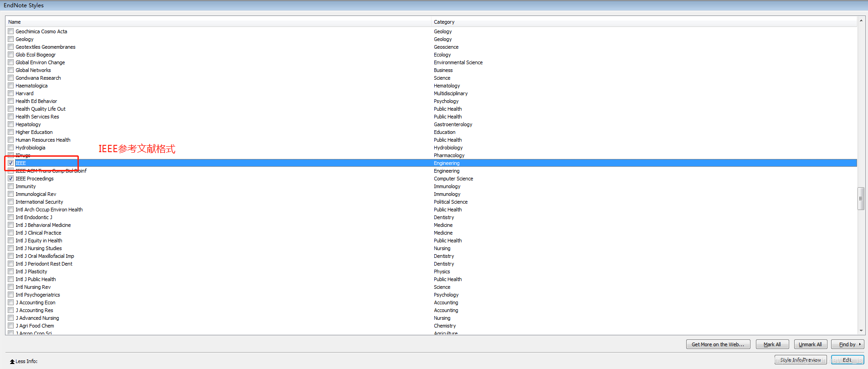Click the Computer Science category cell

[x=453, y=179]
